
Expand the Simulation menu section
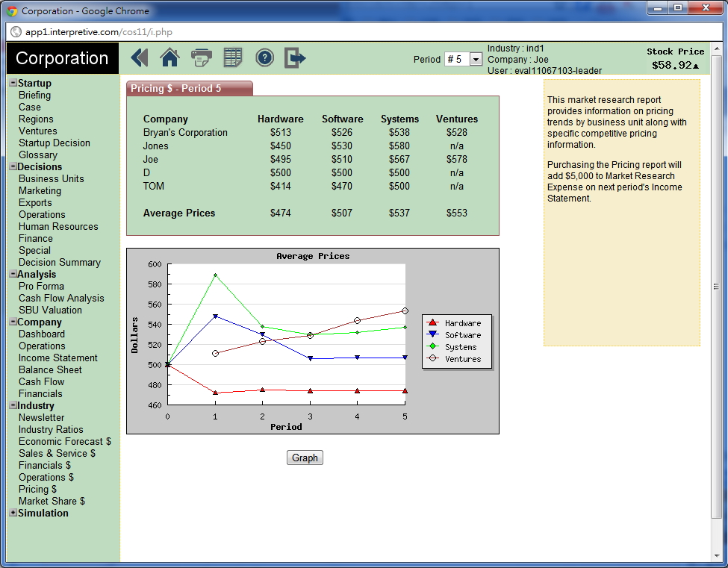pos(13,514)
